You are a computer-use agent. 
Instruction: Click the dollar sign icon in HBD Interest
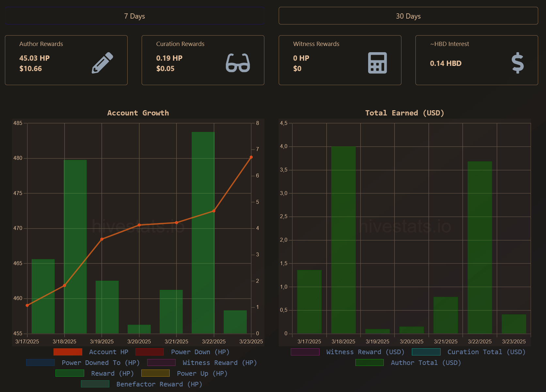[517, 63]
